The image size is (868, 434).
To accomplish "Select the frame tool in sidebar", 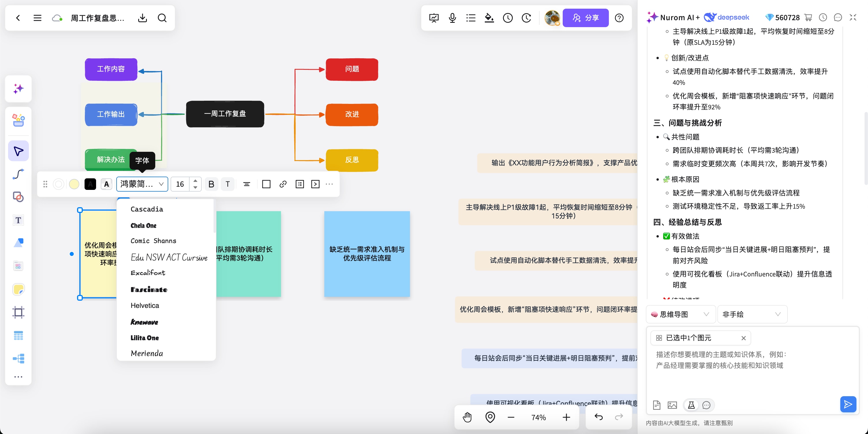I will coord(18,312).
